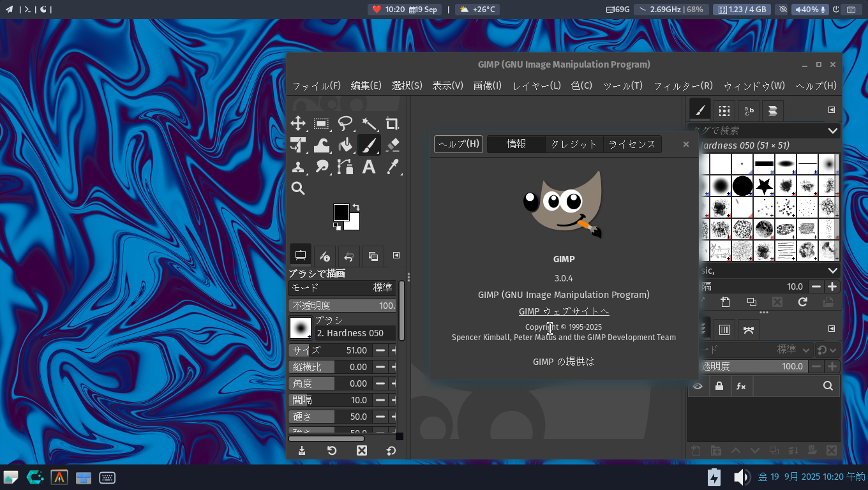Save tool preset icon at bottom
This screenshot has height=490, width=868.
302,450
